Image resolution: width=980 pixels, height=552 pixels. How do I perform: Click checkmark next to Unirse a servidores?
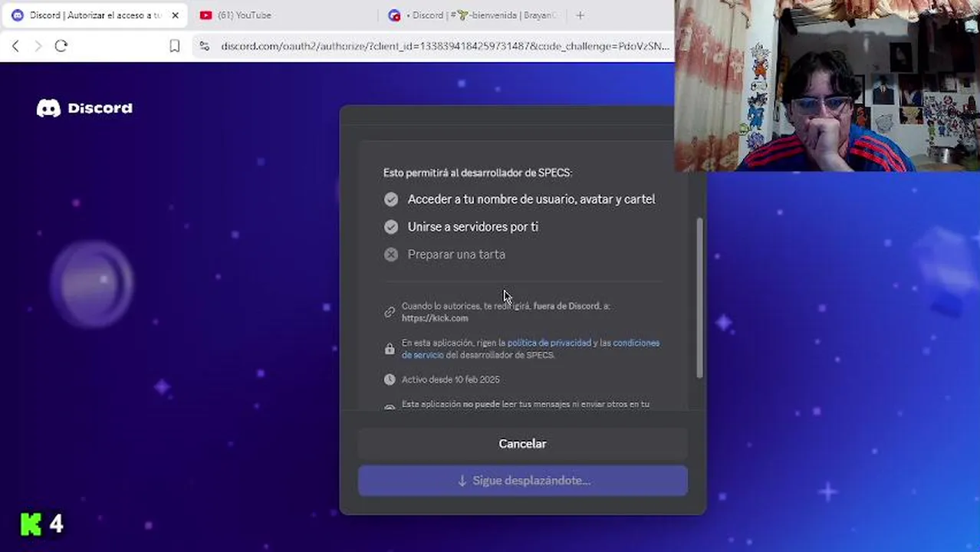tap(391, 227)
